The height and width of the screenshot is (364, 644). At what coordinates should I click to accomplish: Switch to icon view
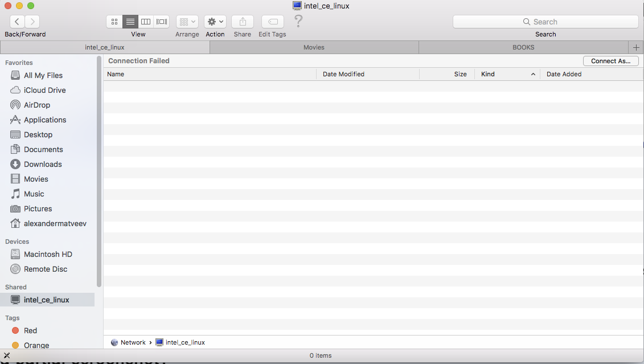[114, 22]
